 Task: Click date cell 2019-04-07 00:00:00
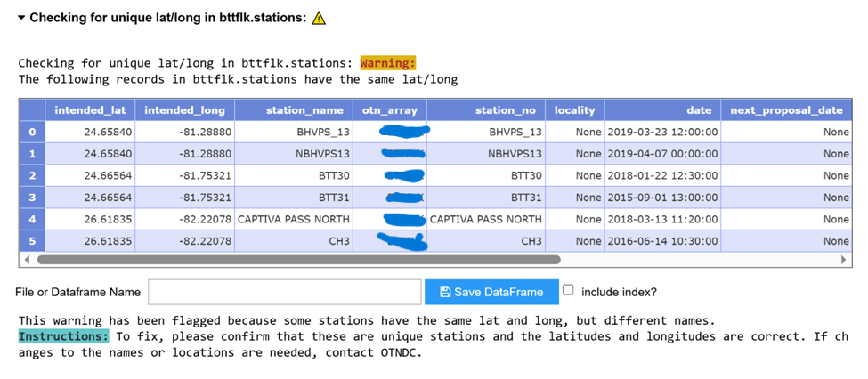click(x=662, y=154)
